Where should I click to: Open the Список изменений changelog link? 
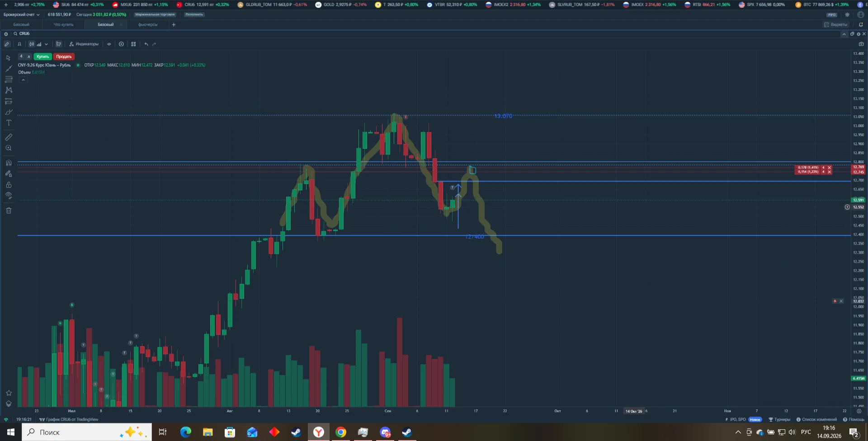coord(816,420)
